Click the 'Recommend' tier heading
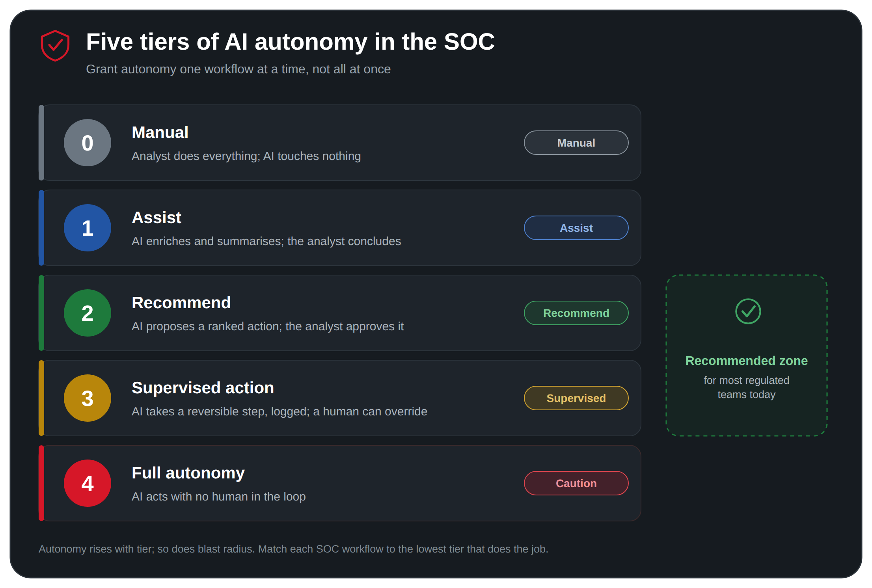The height and width of the screenshot is (588, 872). coord(181,303)
